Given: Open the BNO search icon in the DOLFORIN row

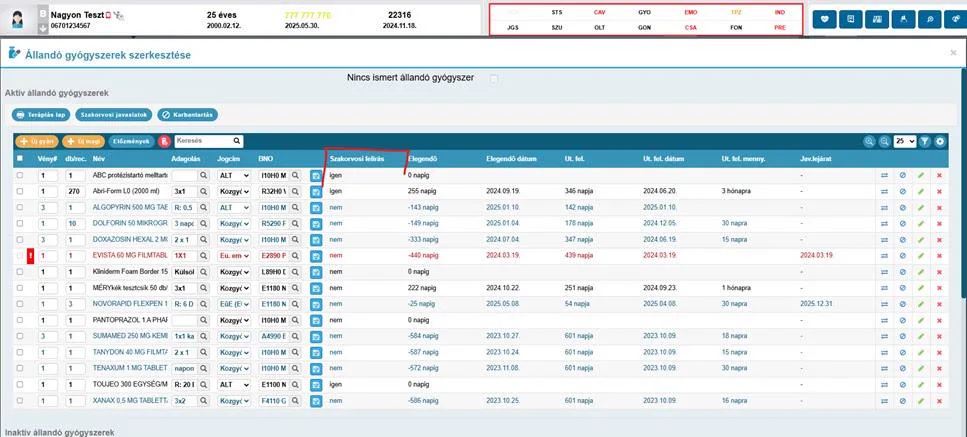Looking at the screenshot, I should click(x=295, y=224).
